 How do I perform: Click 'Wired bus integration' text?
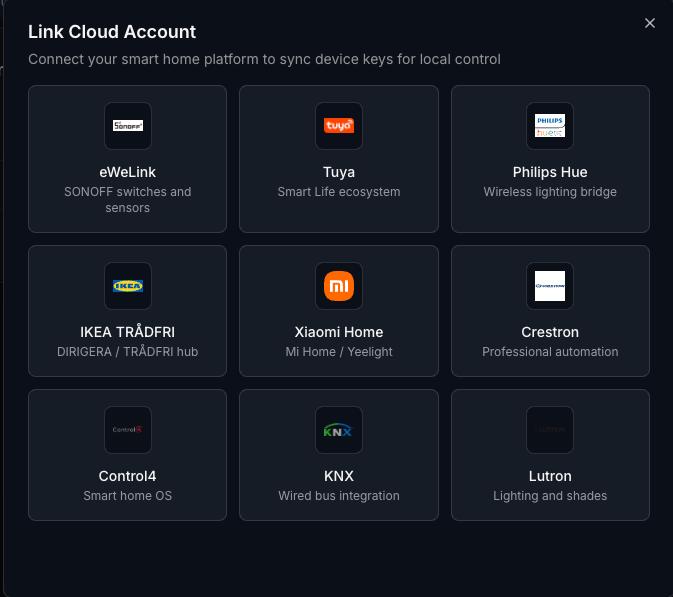click(x=339, y=496)
